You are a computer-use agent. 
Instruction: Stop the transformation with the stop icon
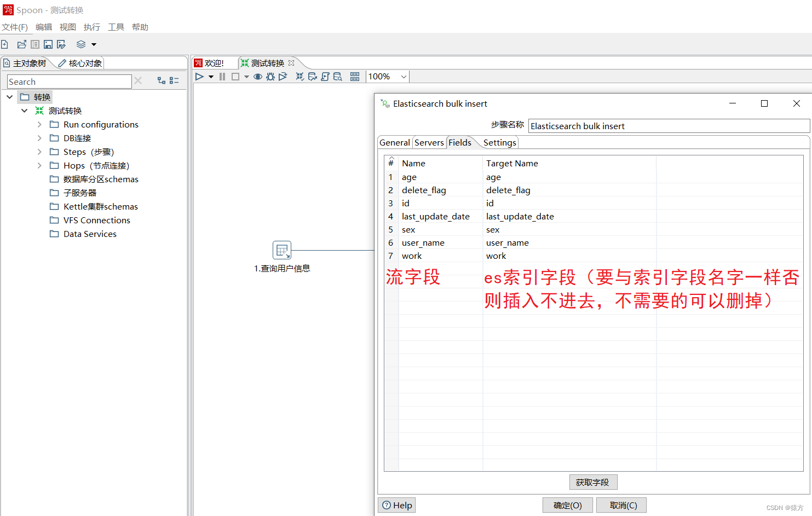[x=234, y=76]
